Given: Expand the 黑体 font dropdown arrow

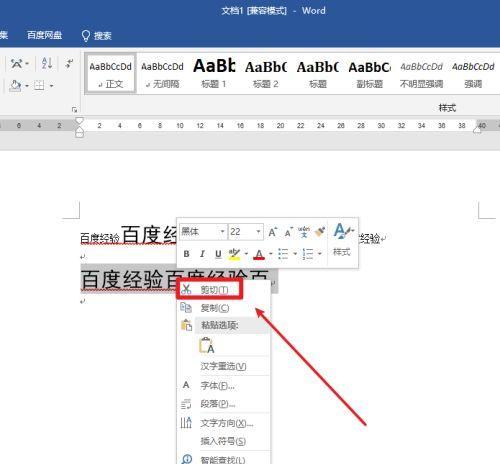Looking at the screenshot, I should coord(222,231).
